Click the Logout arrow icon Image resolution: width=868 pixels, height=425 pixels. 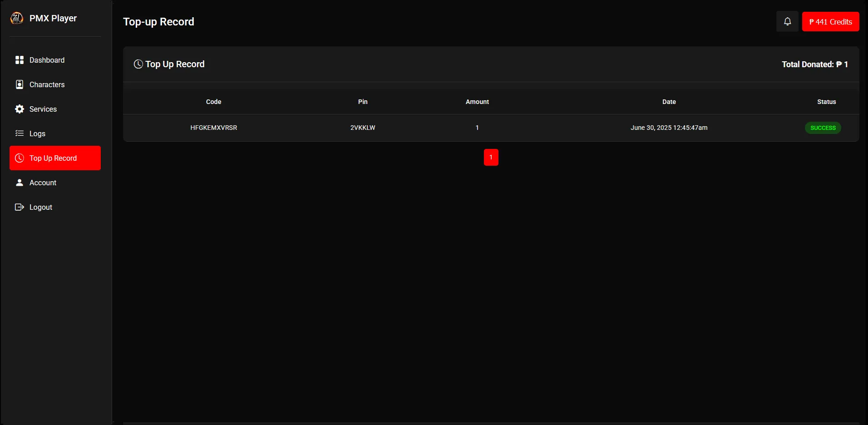pos(20,207)
